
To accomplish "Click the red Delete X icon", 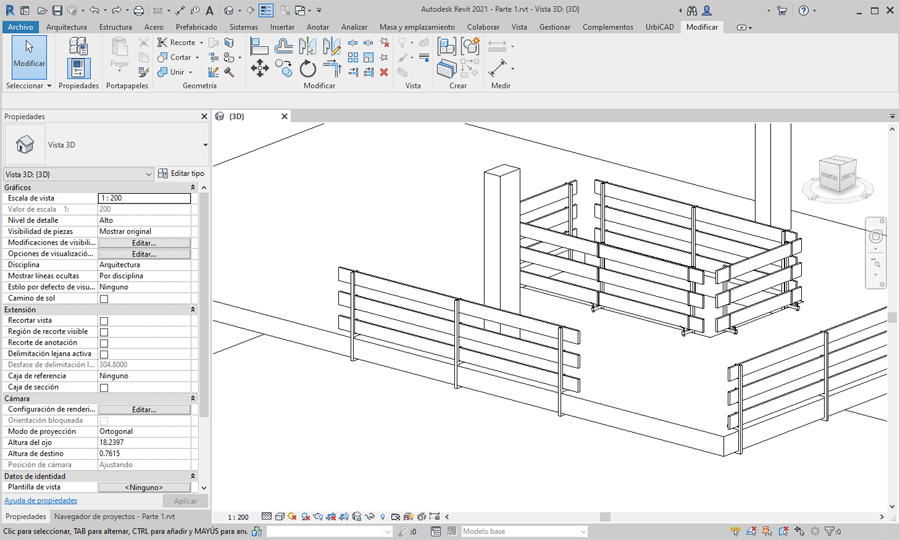I will pos(384,72).
